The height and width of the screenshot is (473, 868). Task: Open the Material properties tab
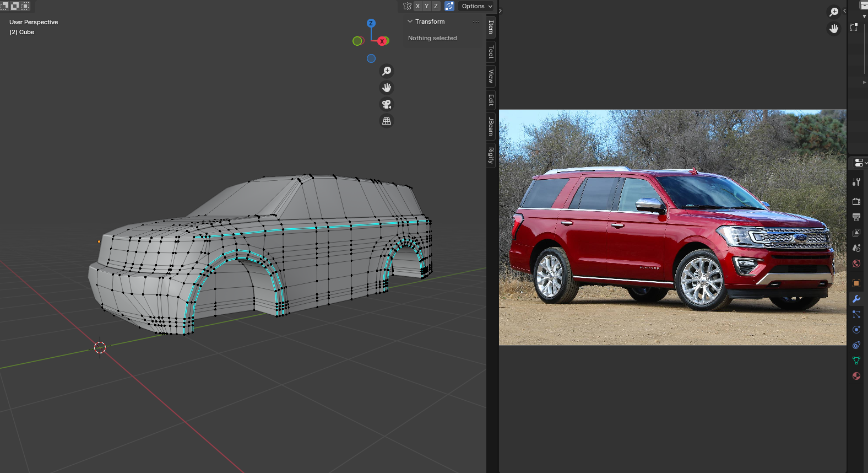tap(856, 376)
